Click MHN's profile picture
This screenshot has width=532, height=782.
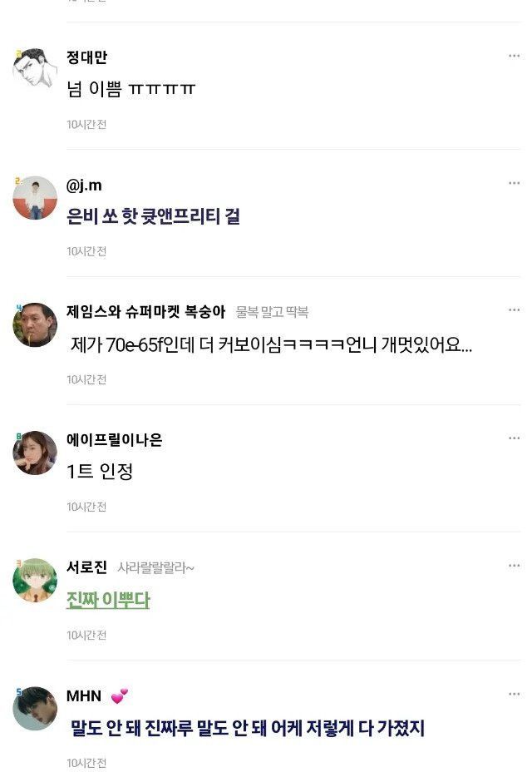[x=35, y=709]
